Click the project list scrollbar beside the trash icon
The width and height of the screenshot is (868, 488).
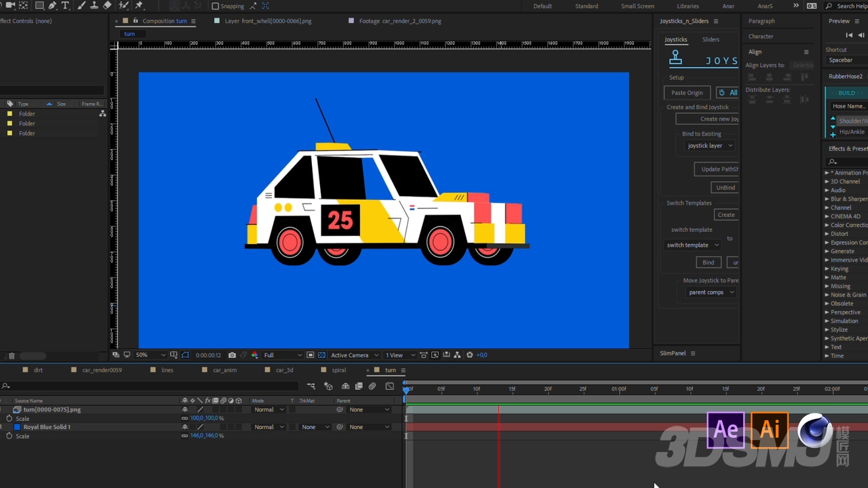click(33, 356)
